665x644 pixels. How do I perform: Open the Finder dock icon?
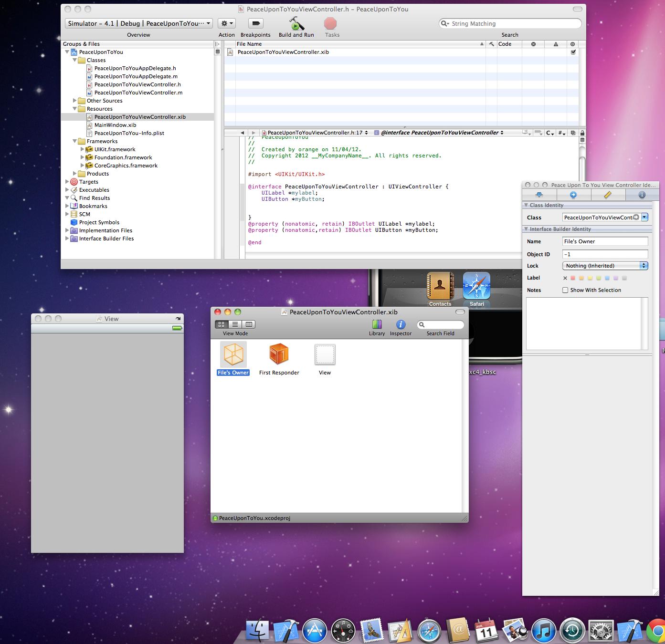click(x=257, y=631)
